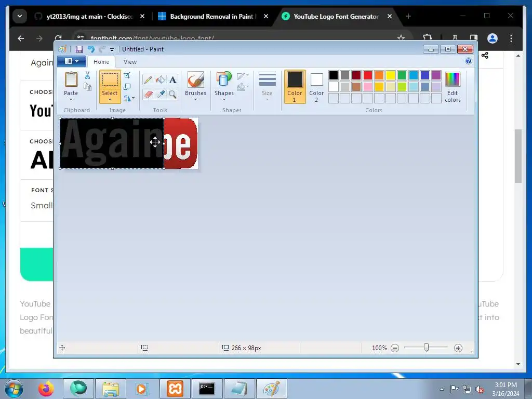
Task: Click the zoom slider handle
Action: pyautogui.click(x=427, y=348)
